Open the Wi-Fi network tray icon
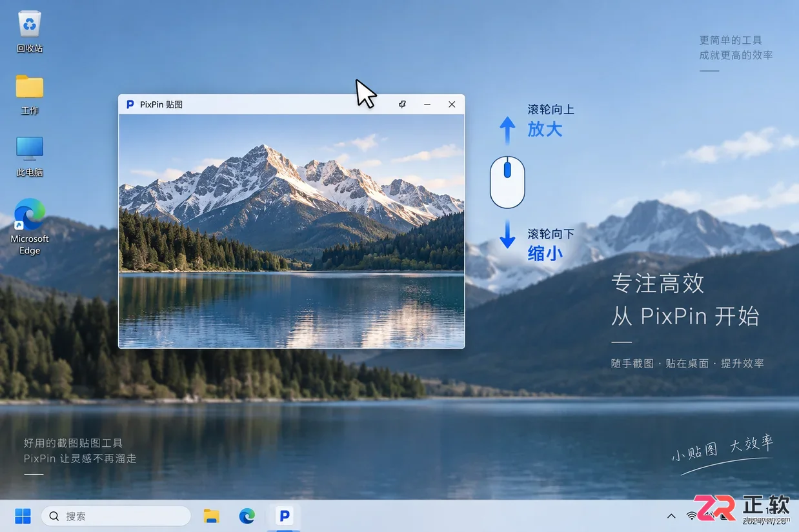 693,516
